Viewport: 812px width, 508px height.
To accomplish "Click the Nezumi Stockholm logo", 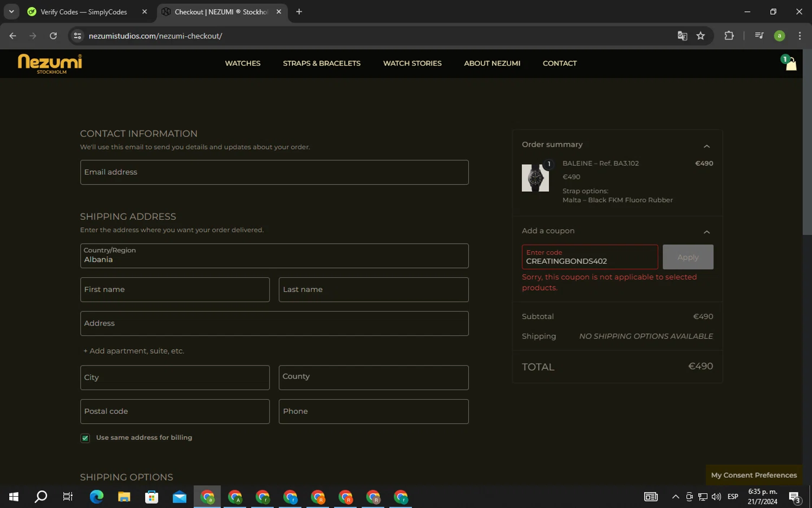I will 50,64.
